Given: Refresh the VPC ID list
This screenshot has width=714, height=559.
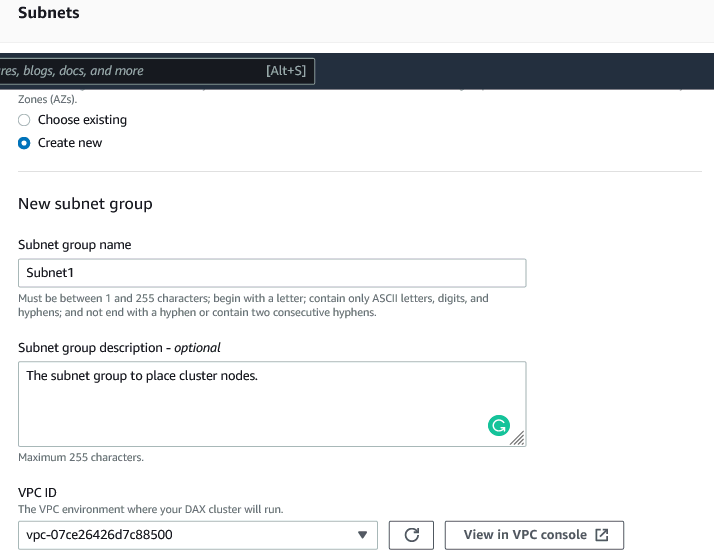Looking at the screenshot, I should pyautogui.click(x=411, y=535).
